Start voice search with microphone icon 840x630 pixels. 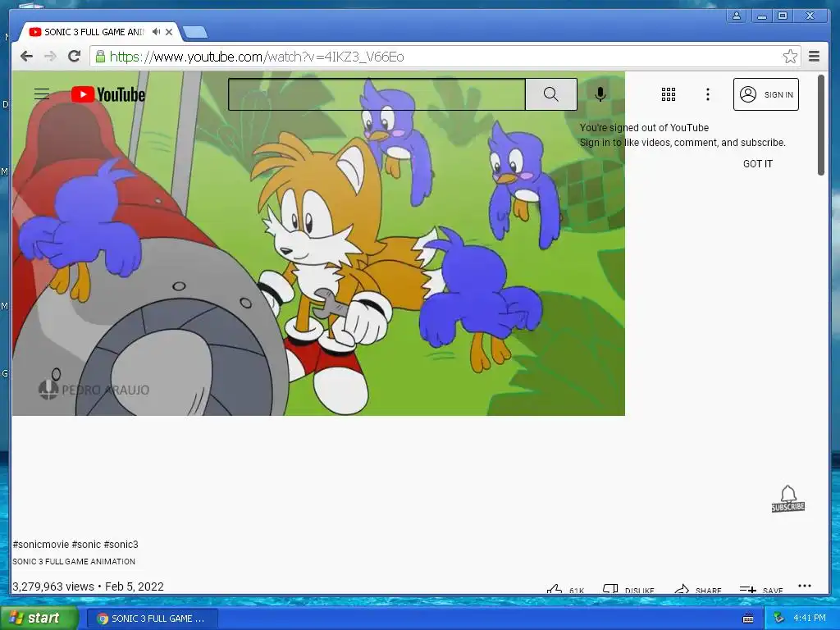(x=600, y=94)
